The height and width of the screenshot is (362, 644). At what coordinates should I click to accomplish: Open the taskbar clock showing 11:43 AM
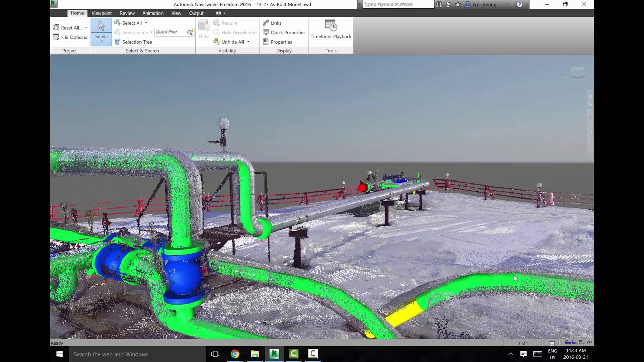point(576,354)
